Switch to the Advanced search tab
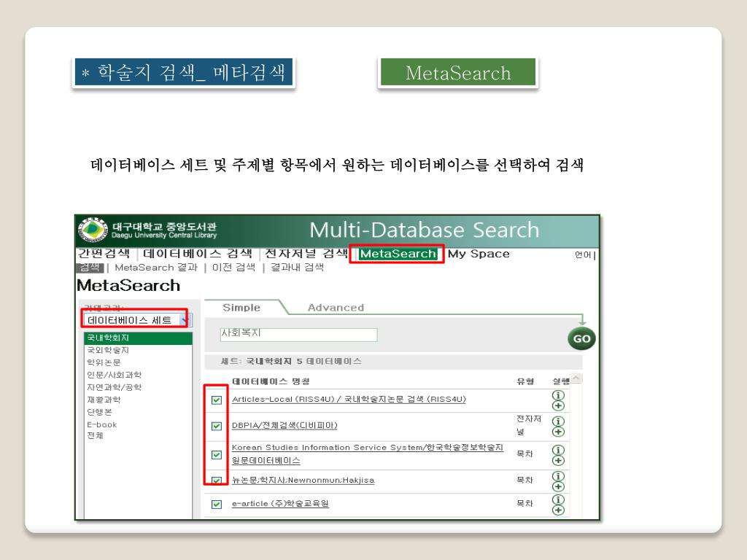Image resolution: width=747 pixels, height=560 pixels. [336, 308]
